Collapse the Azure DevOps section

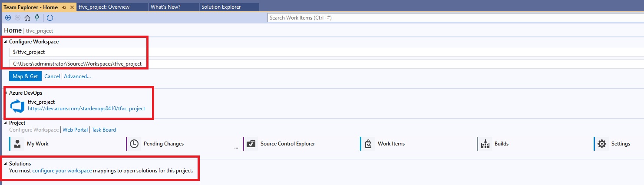[x=6, y=93]
